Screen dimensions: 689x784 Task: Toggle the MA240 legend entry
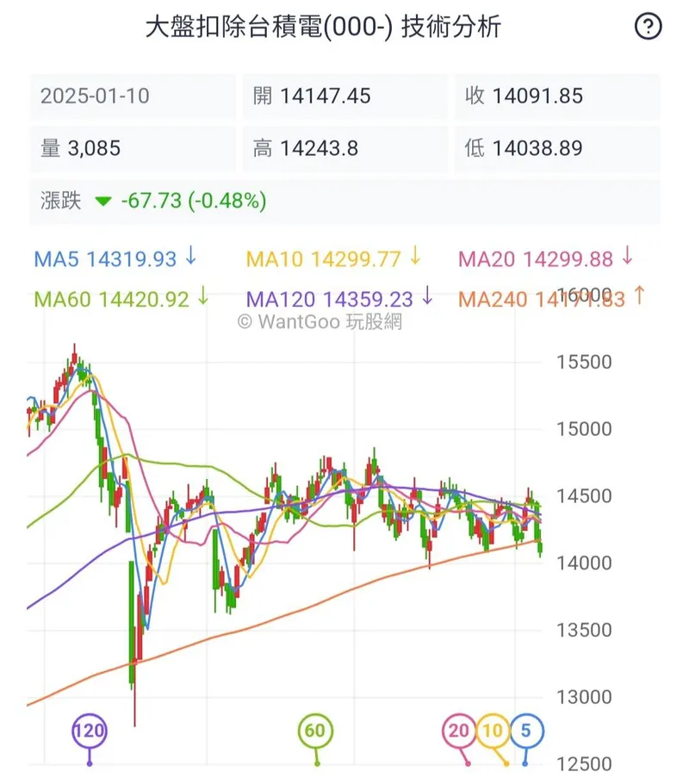pyautogui.click(x=551, y=299)
